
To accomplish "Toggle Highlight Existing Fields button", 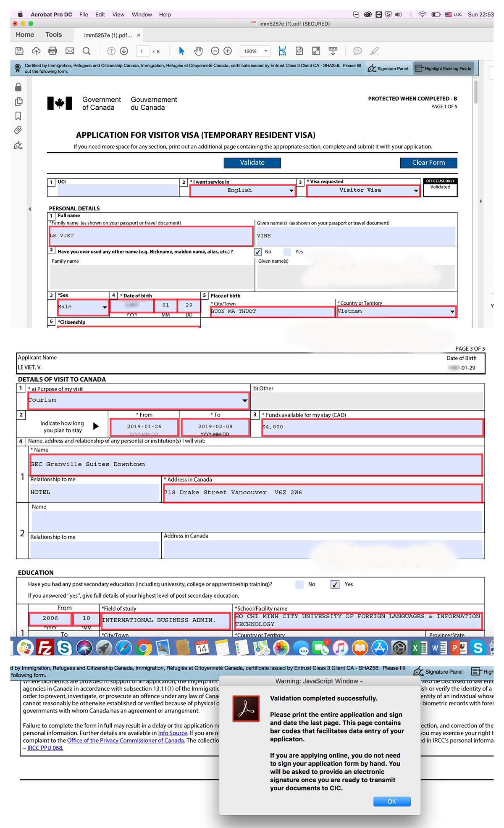I will tap(444, 69).
